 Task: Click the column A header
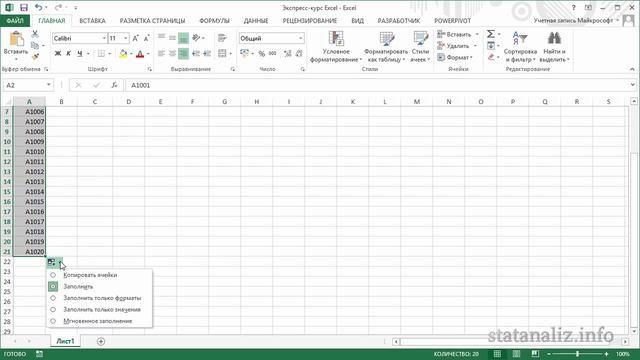(x=29, y=102)
